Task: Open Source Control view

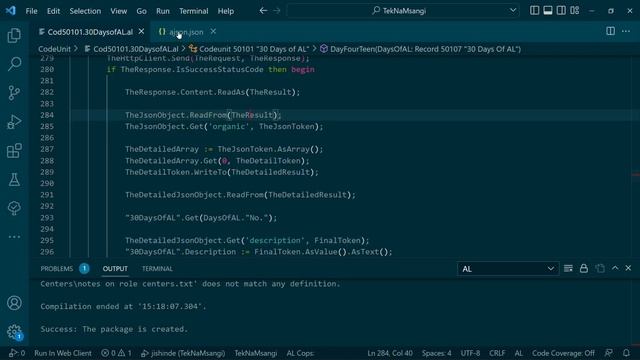Action: 14,93
